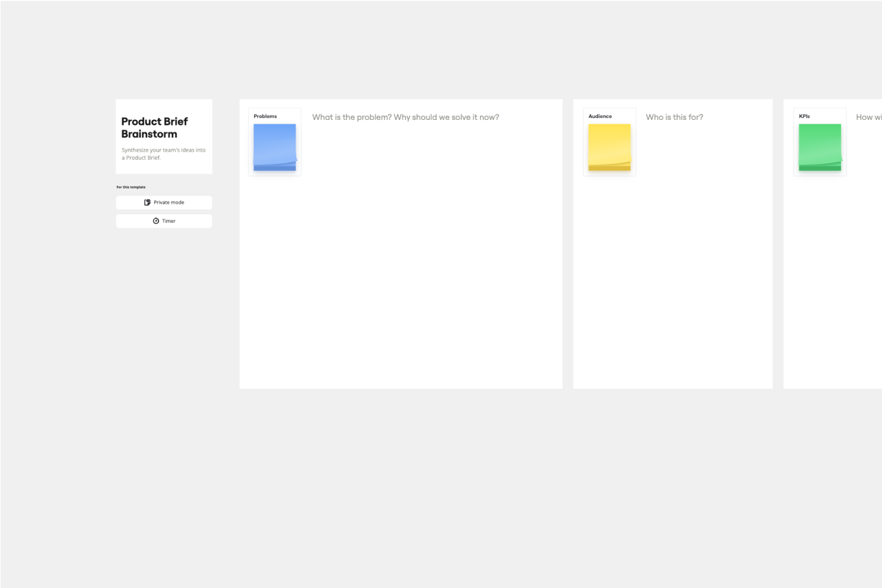Pick the green KPIs sticky note
This screenshot has width=882, height=588.
820,147
